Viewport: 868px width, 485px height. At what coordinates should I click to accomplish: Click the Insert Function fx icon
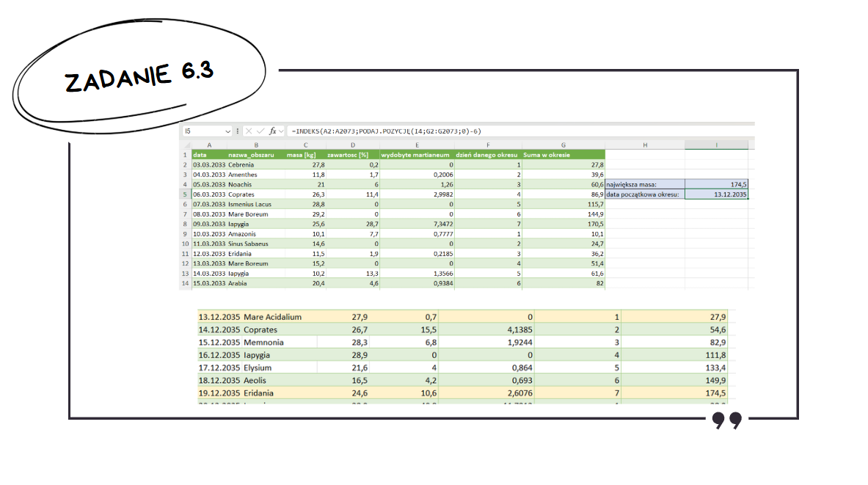pyautogui.click(x=272, y=131)
